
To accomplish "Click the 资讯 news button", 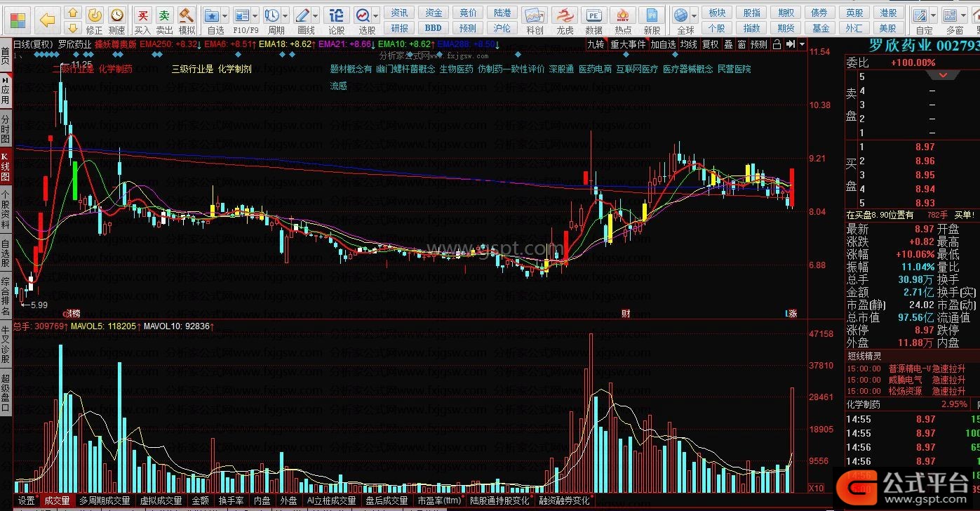I will [x=400, y=13].
